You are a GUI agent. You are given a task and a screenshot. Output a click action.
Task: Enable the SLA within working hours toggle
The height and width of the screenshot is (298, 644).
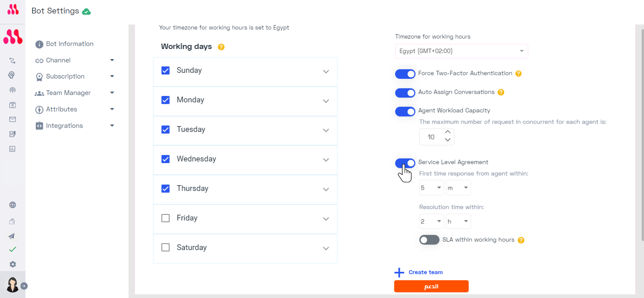[x=429, y=240]
